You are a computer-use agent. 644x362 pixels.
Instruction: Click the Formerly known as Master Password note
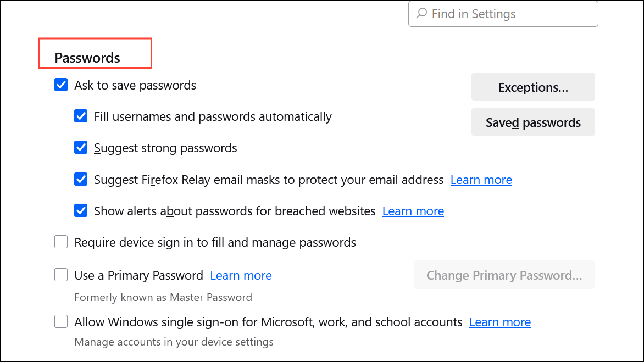tap(163, 298)
